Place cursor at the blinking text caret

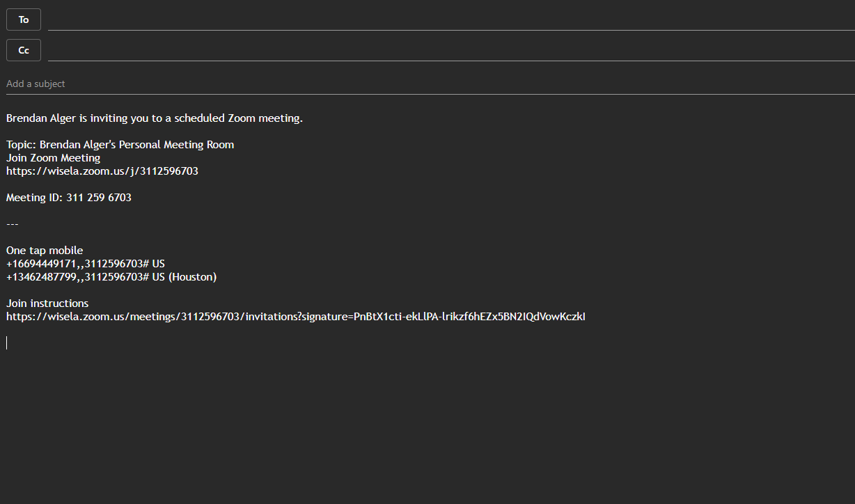click(x=7, y=342)
